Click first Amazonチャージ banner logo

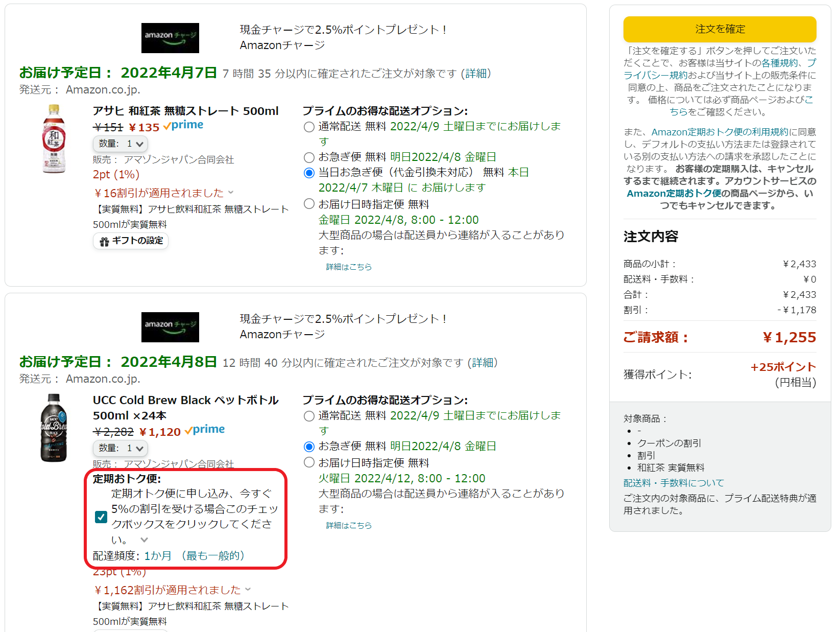170,38
